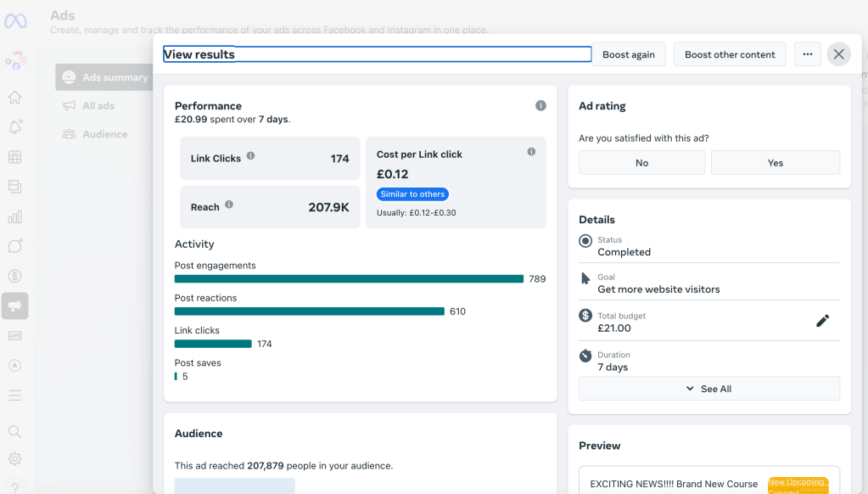Screen dimensions: 868x494
Task: Click the search magnifier in the sidebar
Action: pyautogui.click(x=14, y=431)
